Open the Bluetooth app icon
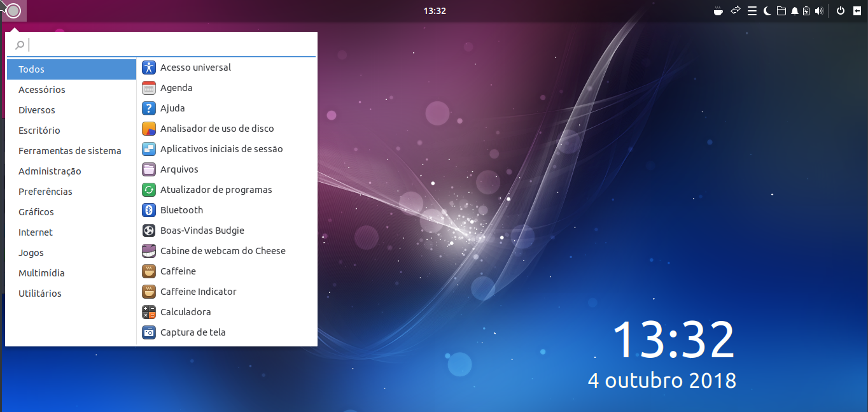868x412 pixels. coord(149,210)
